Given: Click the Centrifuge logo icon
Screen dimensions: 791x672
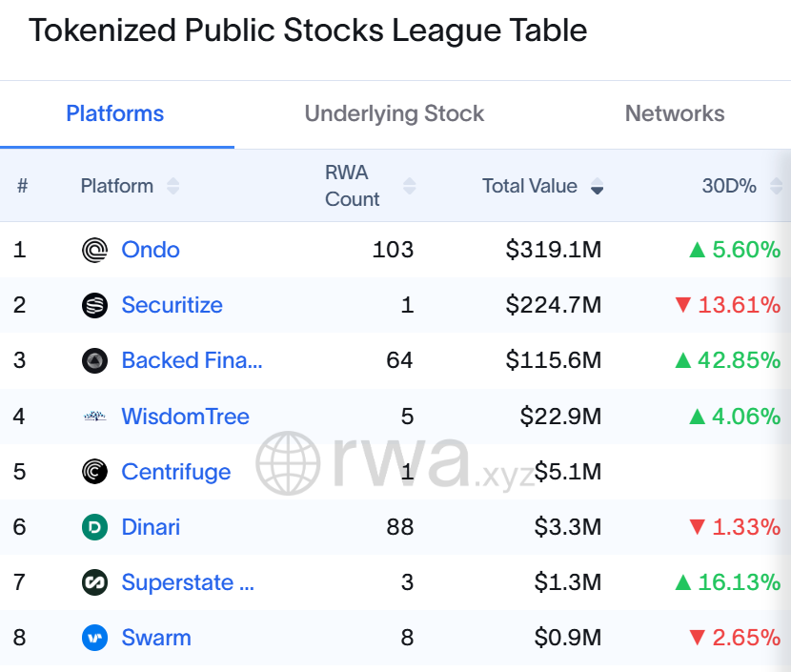Looking at the screenshot, I should click(94, 471).
